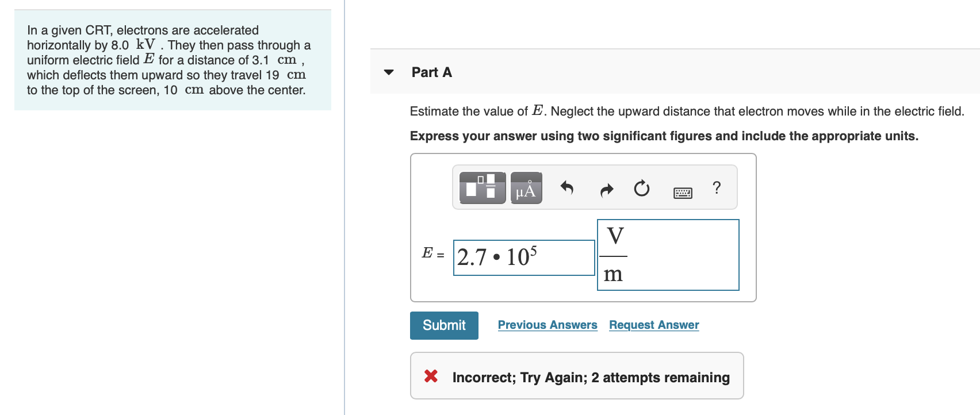Image resolution: width=980 pixels, height=415 pixels.
Task: Click the units field showing V/m
Action: click(x=668, y=255)
